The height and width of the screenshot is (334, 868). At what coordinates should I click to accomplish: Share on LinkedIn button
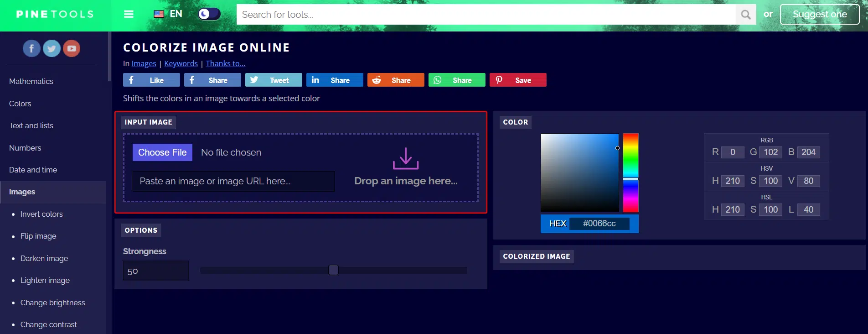pos(334,80)
